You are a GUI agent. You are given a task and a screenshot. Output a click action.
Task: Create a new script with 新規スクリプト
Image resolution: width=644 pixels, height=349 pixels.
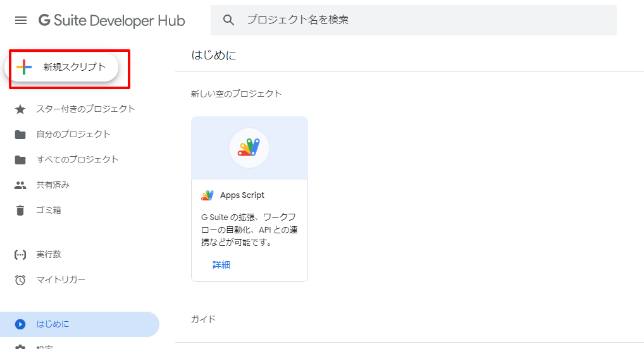[x=74, y=67]
